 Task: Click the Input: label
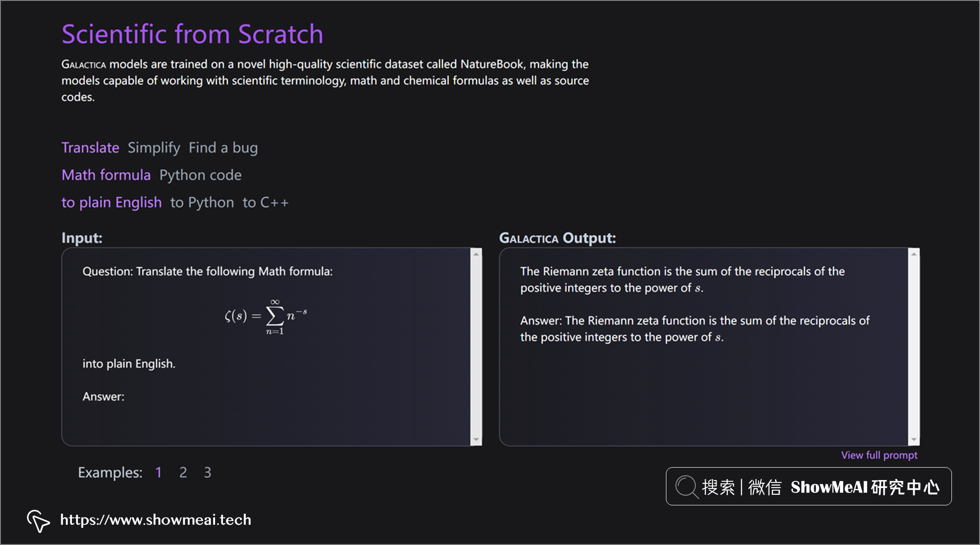point(82,238)
